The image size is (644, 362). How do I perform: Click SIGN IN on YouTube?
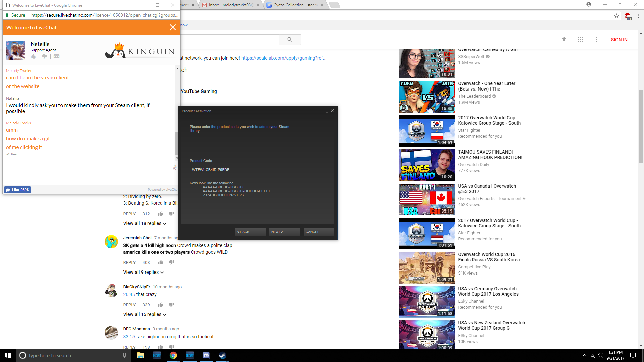[x=619, y=40]
